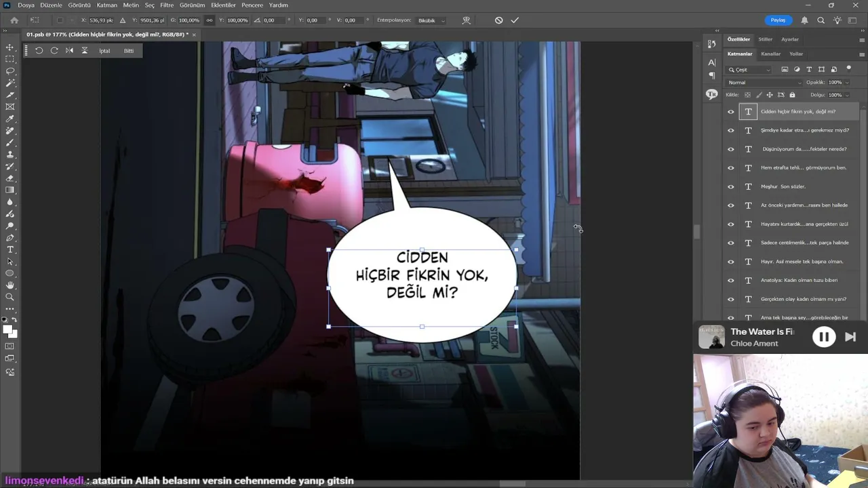The width and height of the screenshot is (868, 488).
Task: Click the Bitti button in transform bar
Action: point(129,51)
